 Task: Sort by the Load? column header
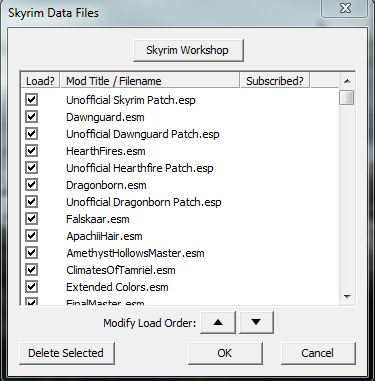click(40, 81)
